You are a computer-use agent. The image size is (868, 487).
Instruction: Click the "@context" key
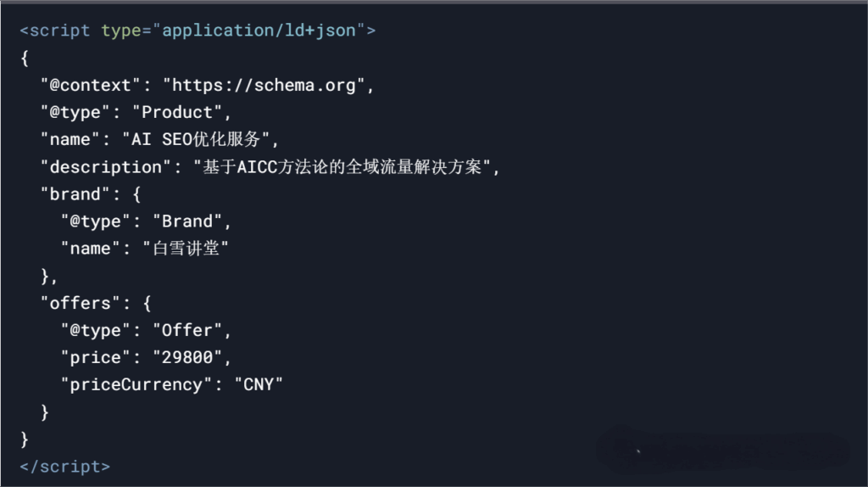click(86, 85)
